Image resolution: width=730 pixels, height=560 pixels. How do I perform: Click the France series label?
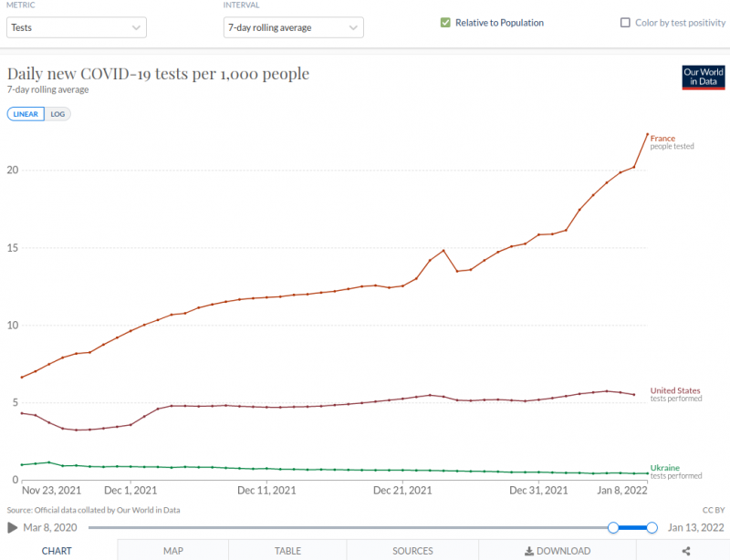coord(662,139)
